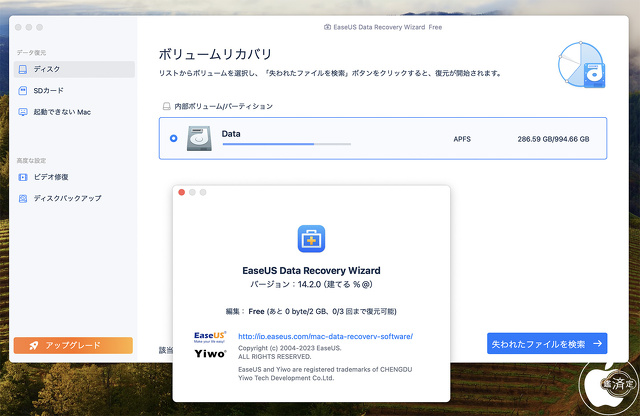
Task: Click the アップグレード upgrade button
Action: [x=72, y=345]
